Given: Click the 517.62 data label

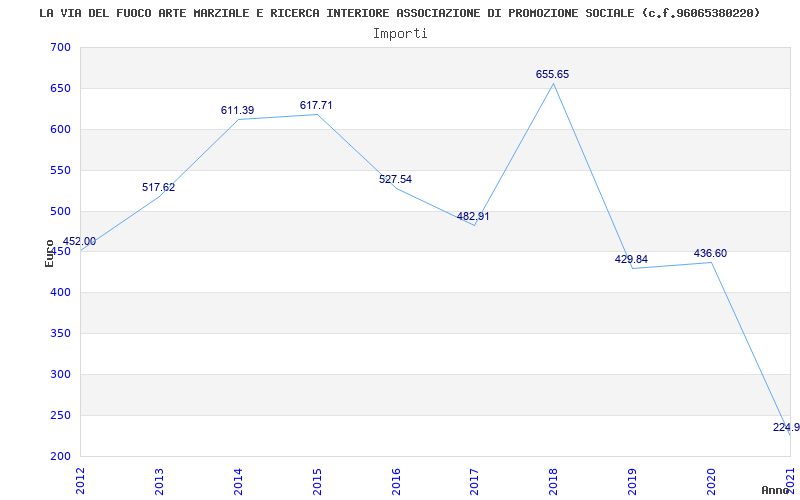Looking at the screenshot, I should tap(159, 187).
